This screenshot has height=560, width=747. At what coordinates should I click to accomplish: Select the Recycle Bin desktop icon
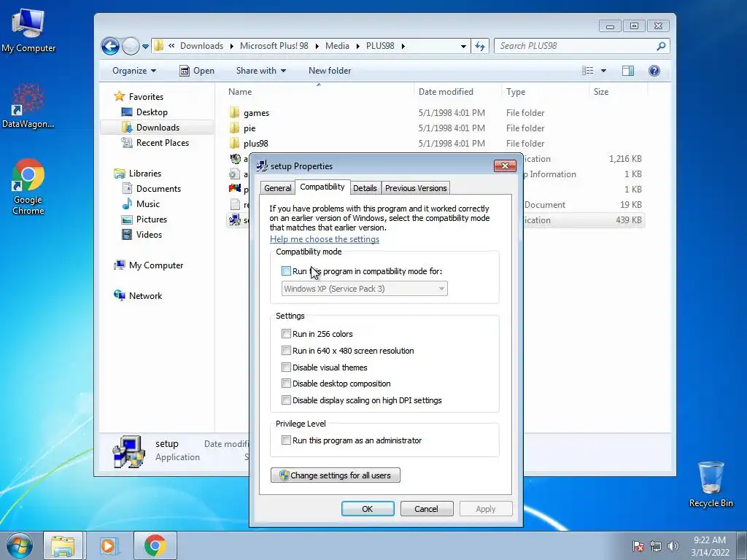pos(711,484)
